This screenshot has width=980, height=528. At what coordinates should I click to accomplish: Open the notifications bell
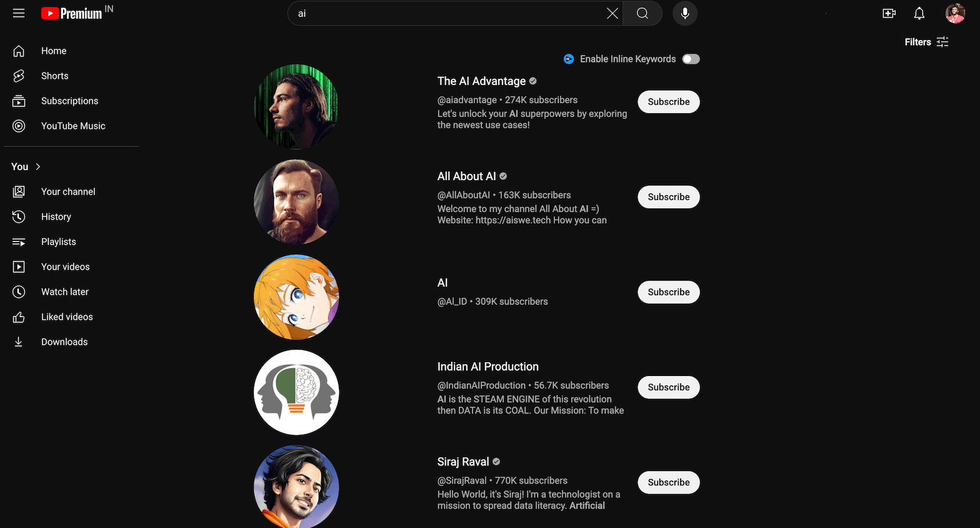919,13
